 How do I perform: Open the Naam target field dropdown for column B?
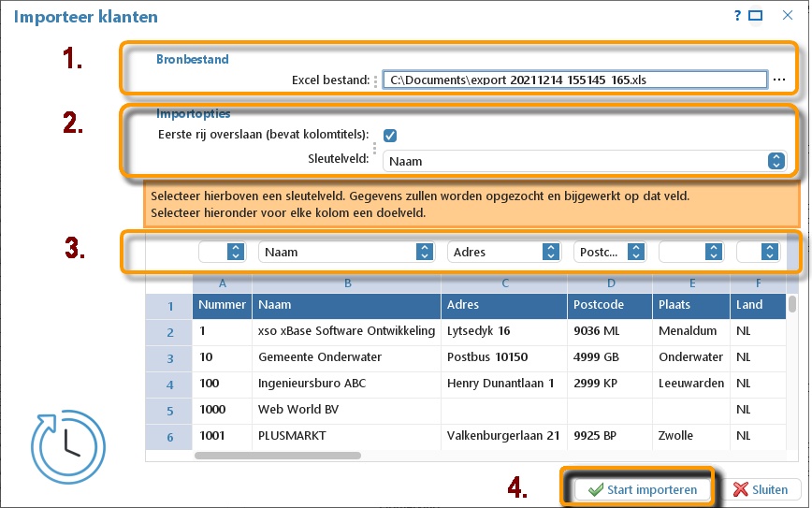click(346, 253)
